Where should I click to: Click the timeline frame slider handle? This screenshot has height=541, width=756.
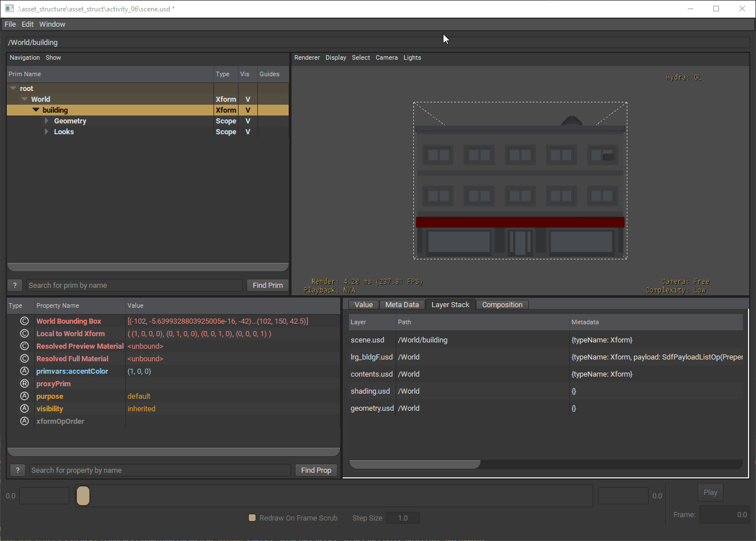click(83, 495)
